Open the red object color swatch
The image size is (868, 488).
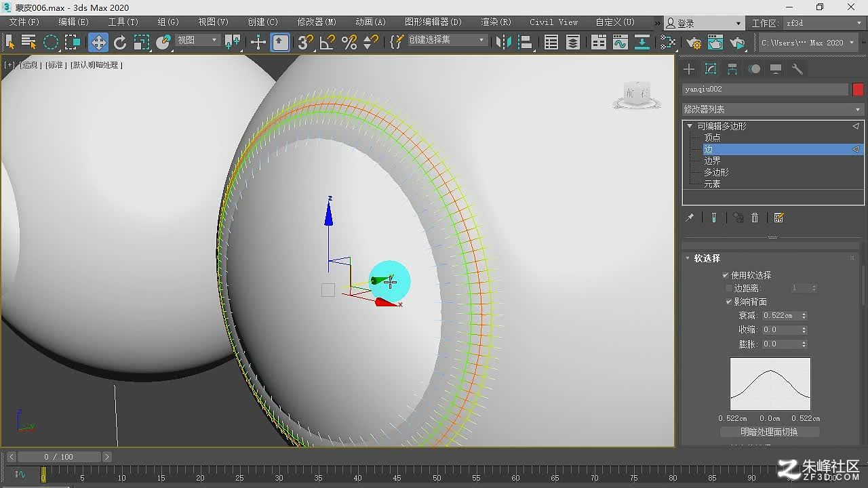(858, 89)
